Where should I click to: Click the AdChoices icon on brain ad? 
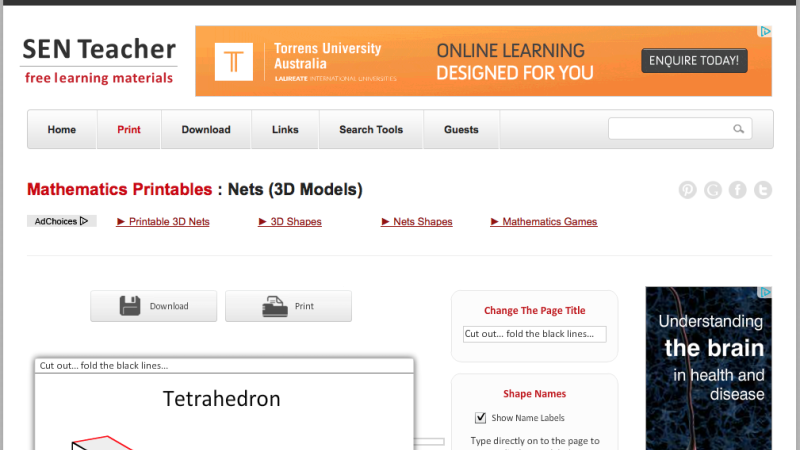coord(765,292)
